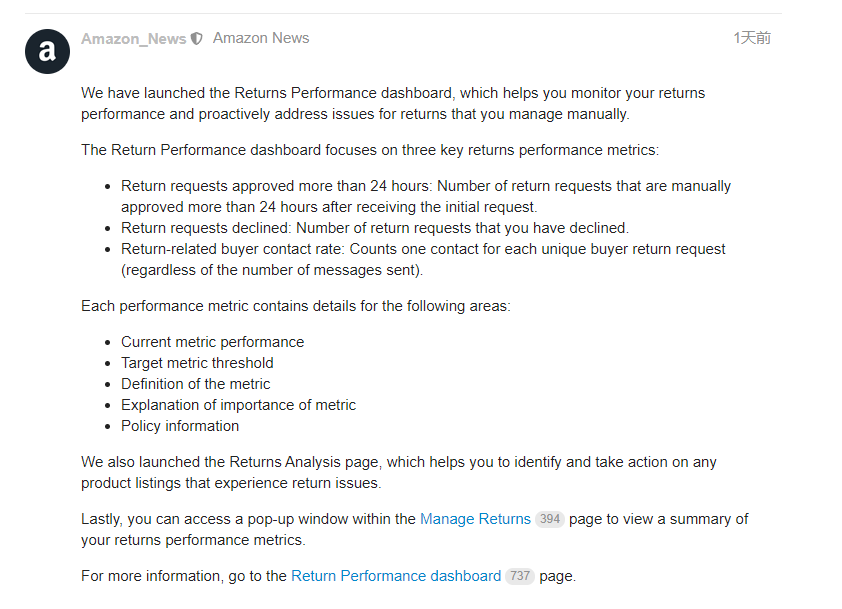Click the moderator shield icon
The image size is (842, 609).
click(197, 38)
